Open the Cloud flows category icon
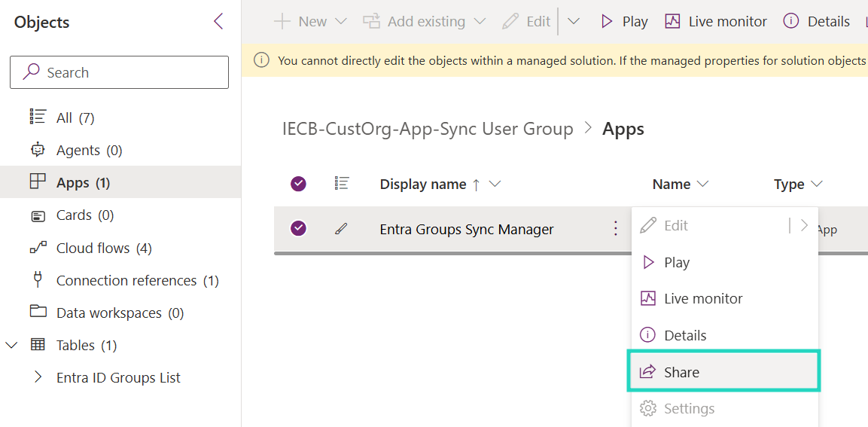 (x=38, y=248)
